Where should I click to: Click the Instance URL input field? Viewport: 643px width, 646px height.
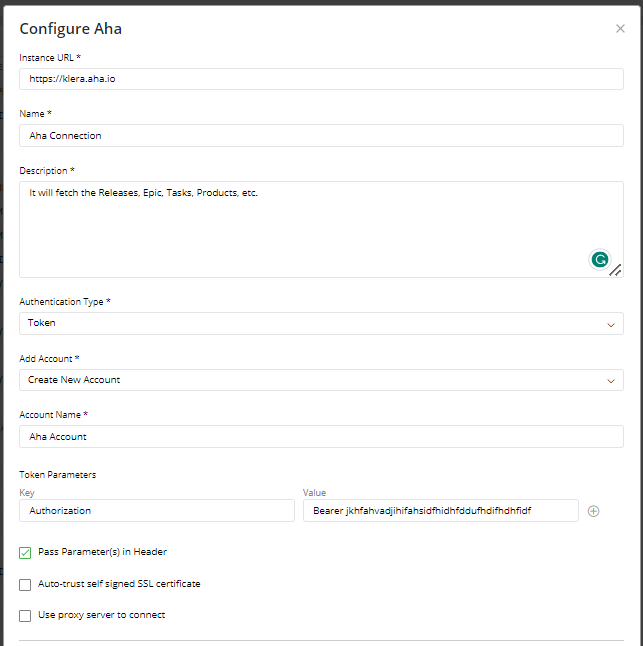321,79
